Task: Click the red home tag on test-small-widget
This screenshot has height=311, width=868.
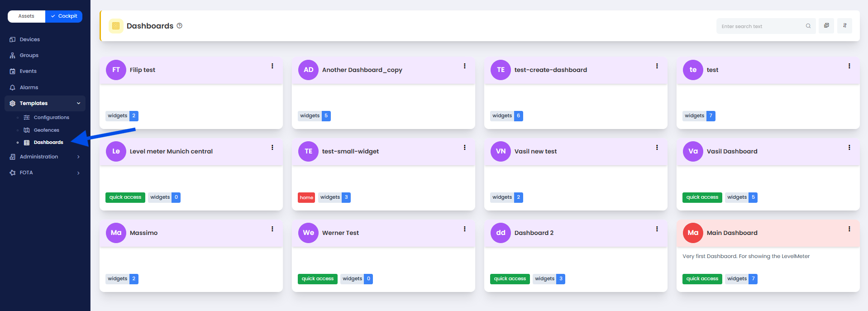Action: pos(306,197)
